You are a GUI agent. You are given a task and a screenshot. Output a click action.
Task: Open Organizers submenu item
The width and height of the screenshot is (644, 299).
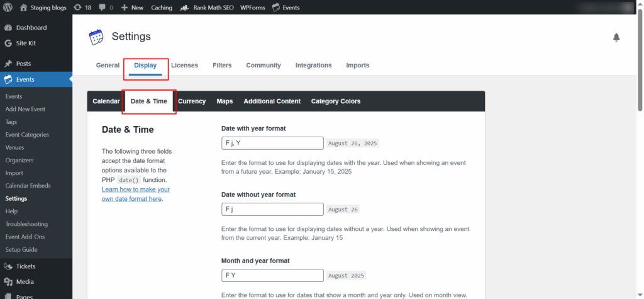point(19,160)
